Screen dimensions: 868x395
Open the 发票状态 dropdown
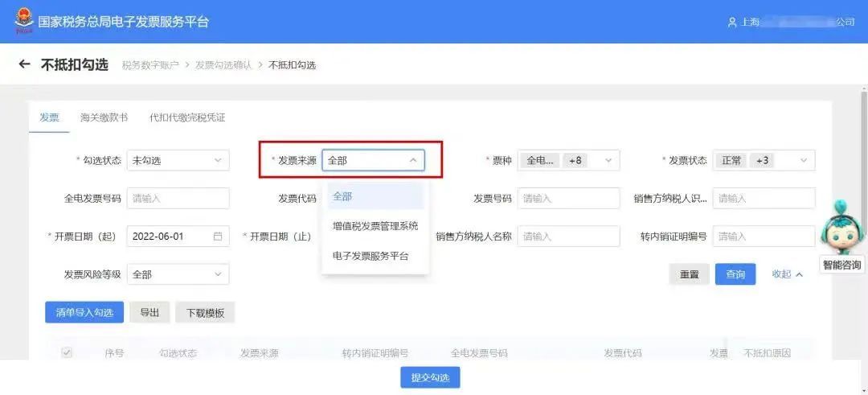click(764, 161)
